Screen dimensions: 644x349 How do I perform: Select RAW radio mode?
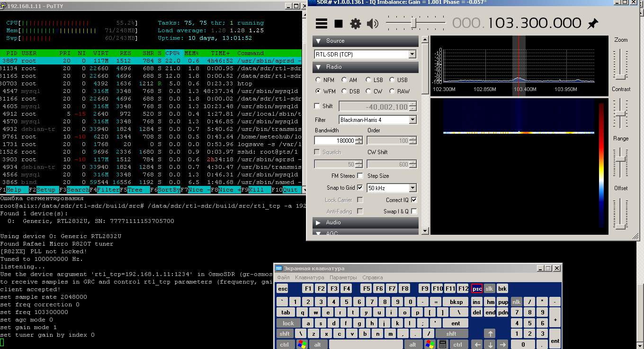(x=399, y=91)
